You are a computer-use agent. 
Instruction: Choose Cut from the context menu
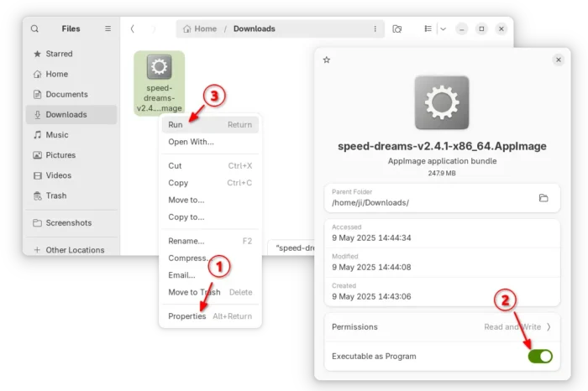pos(210,166)
